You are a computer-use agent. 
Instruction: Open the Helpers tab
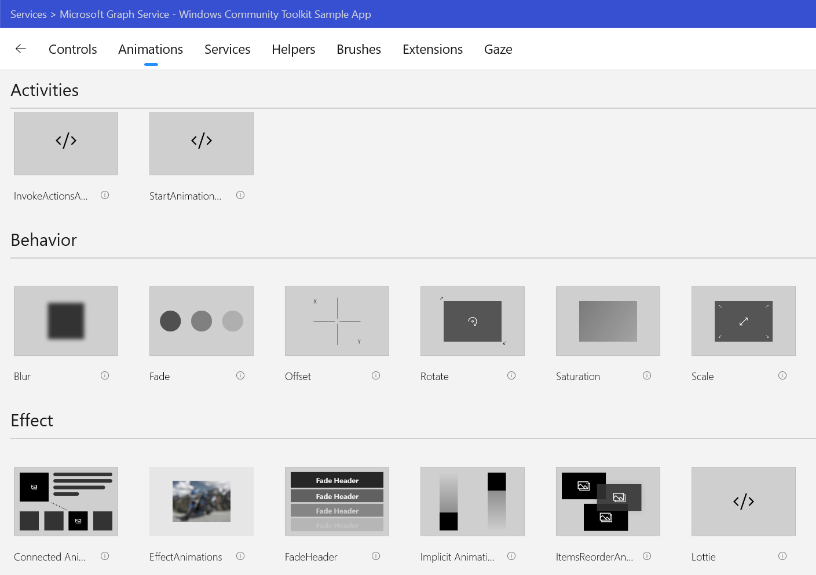pyautogui.click(x=294, y=49)
